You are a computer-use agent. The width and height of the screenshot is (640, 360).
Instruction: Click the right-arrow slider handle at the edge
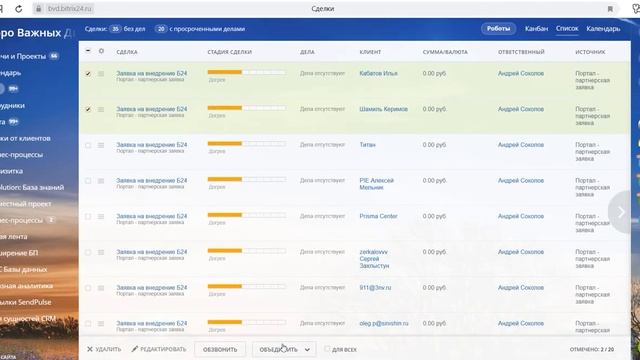tap(621, 212)
